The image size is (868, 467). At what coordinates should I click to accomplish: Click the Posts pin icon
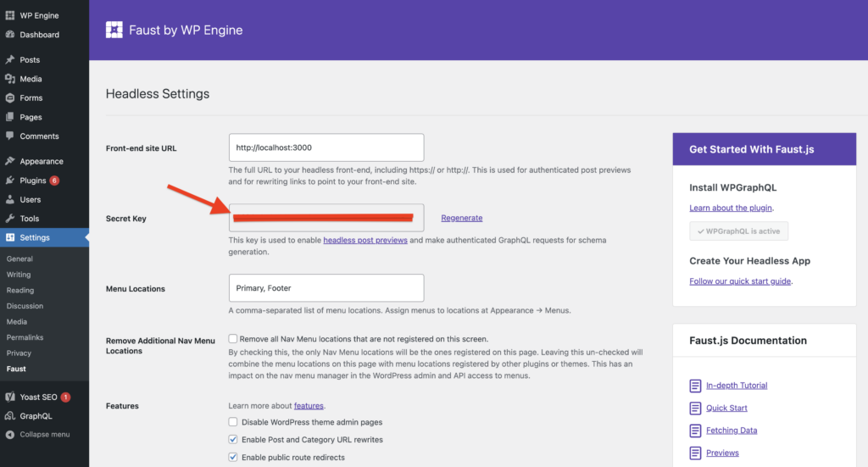point(9,60)
